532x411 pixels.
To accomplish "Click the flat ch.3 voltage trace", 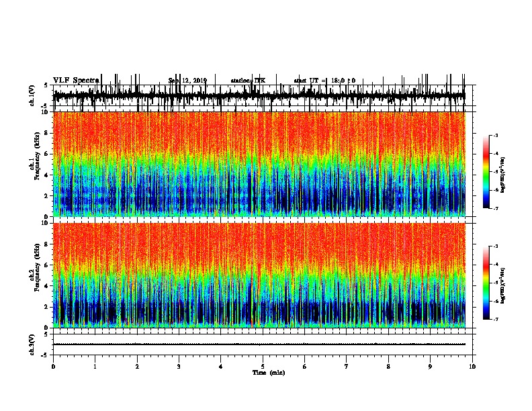I will [259, 345].
